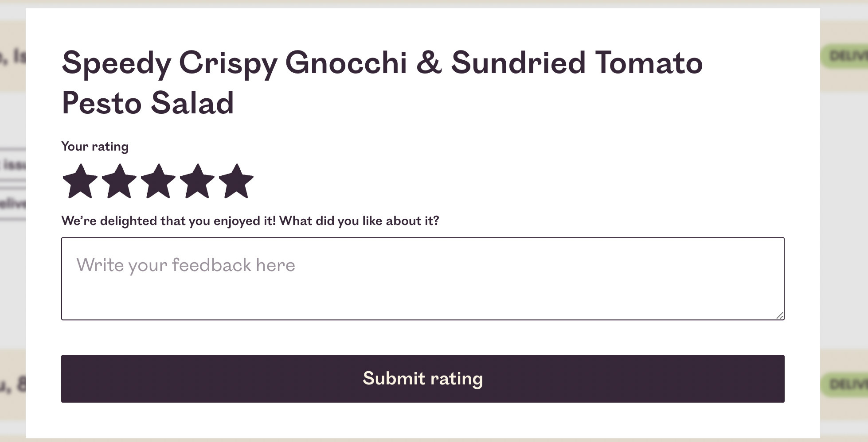Click the textarea resize handle corner
This screenshot has width=868, height=442.
[780, 315]
